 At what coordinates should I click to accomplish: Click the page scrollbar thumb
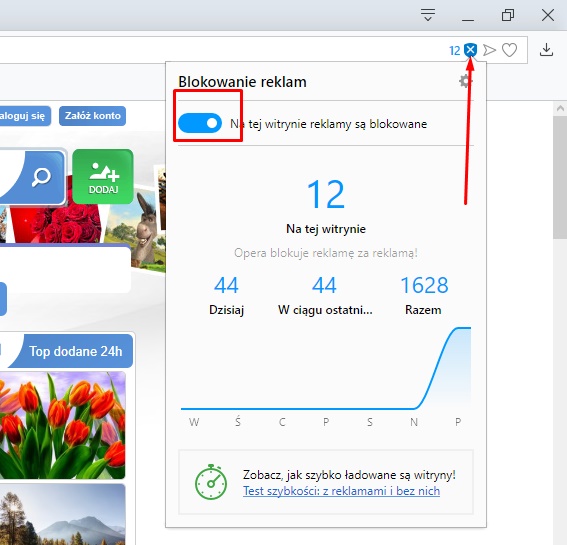click(x=560, y=177)
